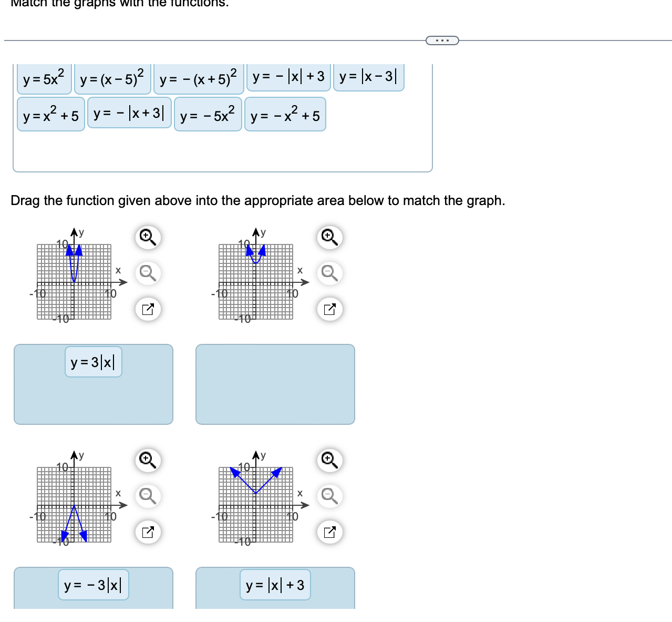The height and width of the screenshot is (622, 672).
Task: Select the y = (x − 5)² function tile
Action: [x=112, y=77]
